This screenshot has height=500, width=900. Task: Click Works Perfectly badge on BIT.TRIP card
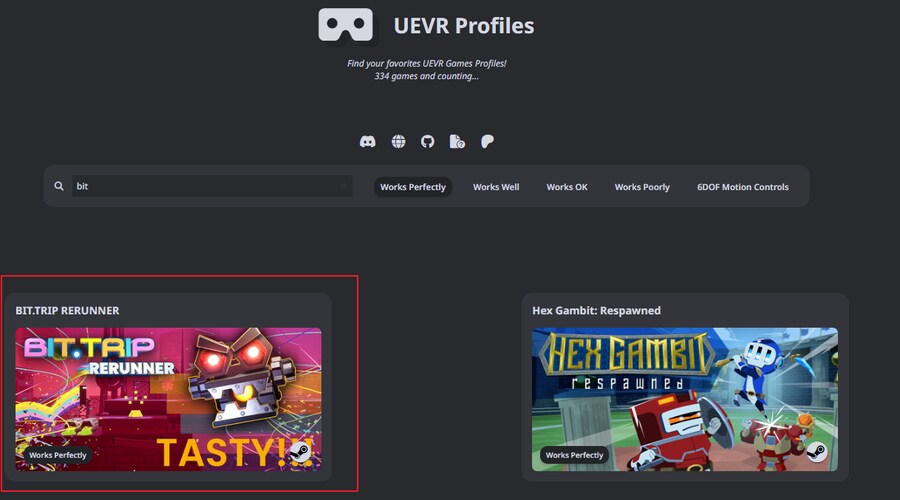coord(57,455)
